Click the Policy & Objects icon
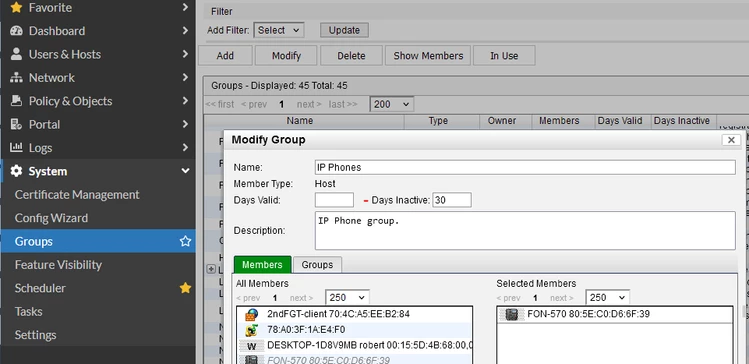Viewport: 749px width, 364px height. [16, 101]
